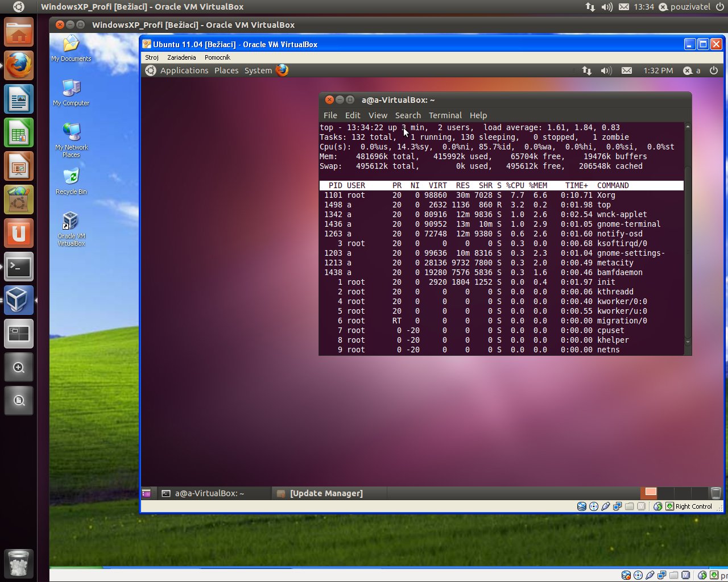
Task: Select the a@a-VirtualBox terminal taskbar button
Action: pyautogui.click(x=209, y=493)
